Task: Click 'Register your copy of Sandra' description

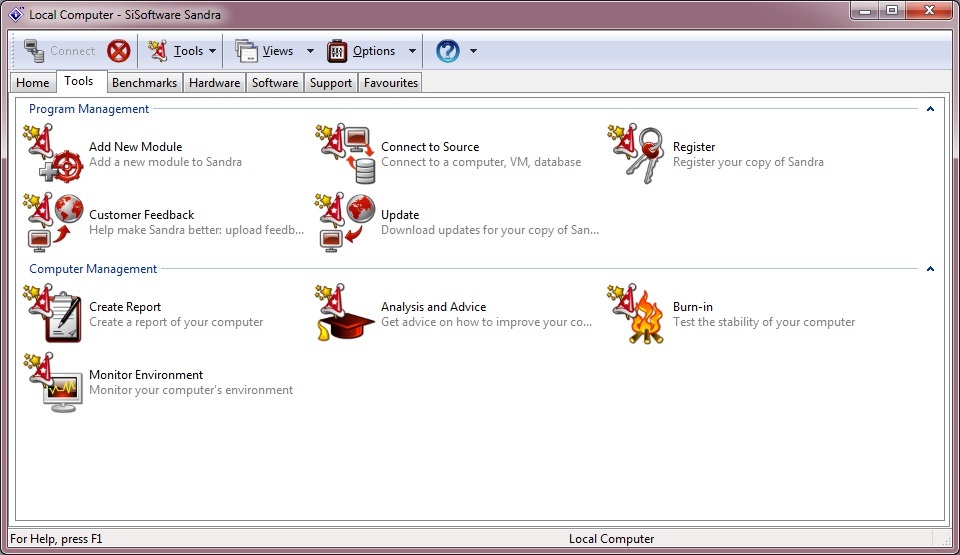Action: pos(748,162)
